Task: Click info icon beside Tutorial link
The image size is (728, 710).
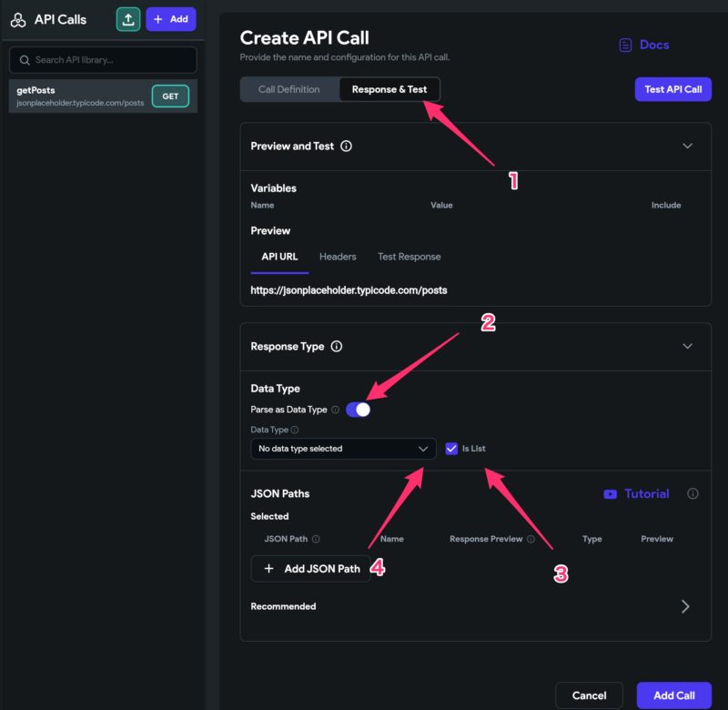Action: (x=693, y=494)
